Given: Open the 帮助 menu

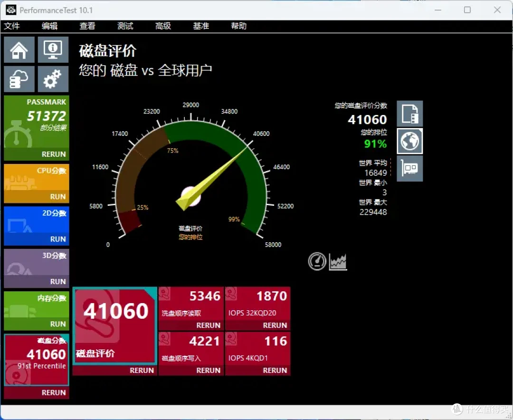Looking at the screenshot, I should click(x=238, y=26).
